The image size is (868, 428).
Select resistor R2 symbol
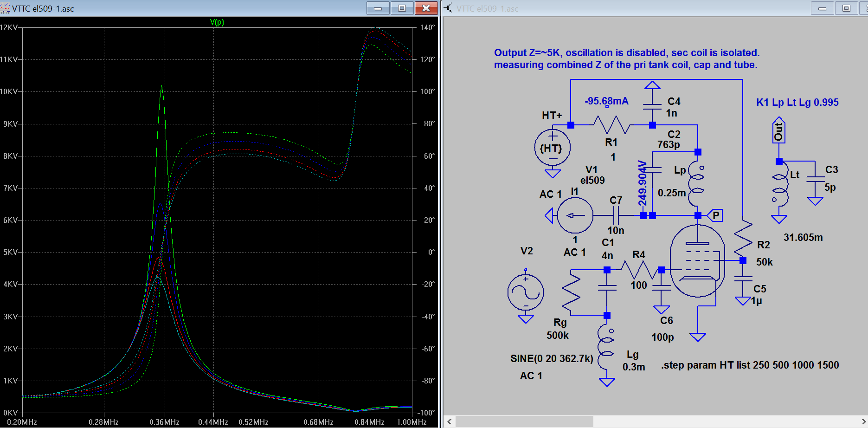click(x=743, y=239)
